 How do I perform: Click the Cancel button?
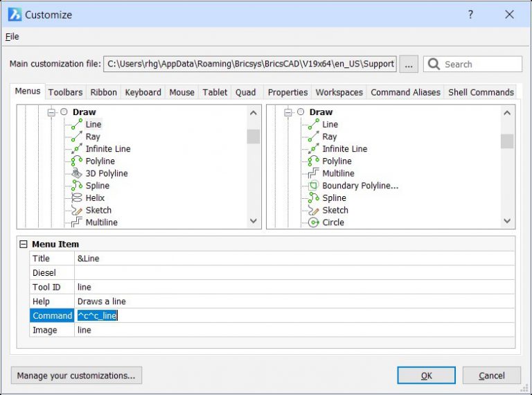tap(492, 376)
